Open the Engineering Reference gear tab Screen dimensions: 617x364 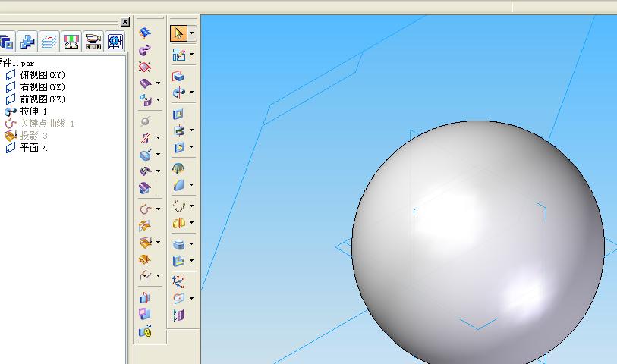115,41
